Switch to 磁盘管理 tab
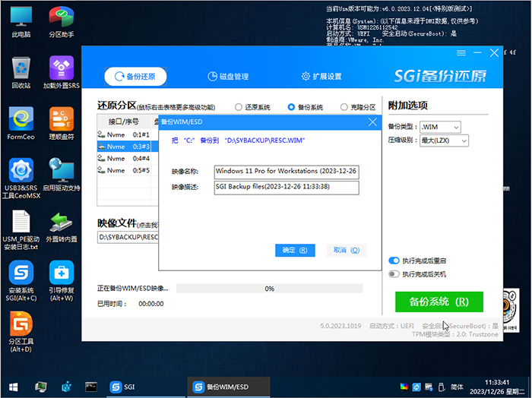 pyautogui.click(x=228, y=77)
